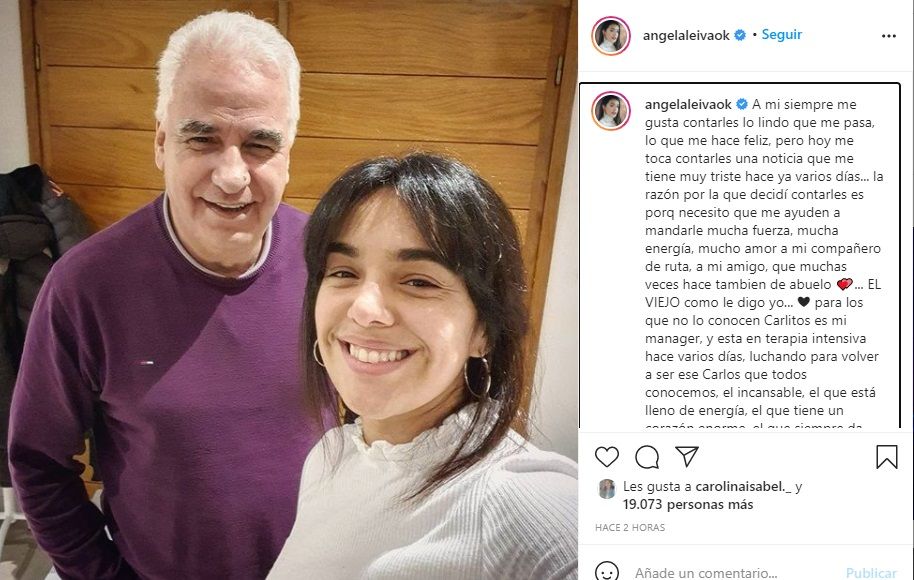Click the Publicar button
The height and width of the screenshot is (580, 914).
(871, 573)
